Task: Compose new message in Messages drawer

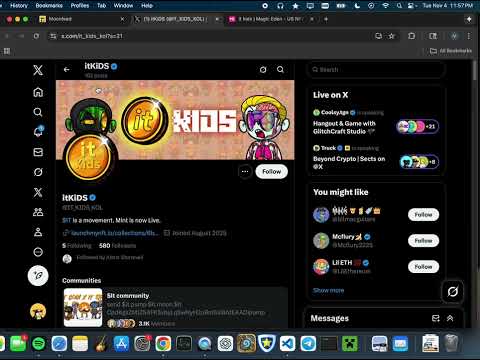Action: point(436,318)
